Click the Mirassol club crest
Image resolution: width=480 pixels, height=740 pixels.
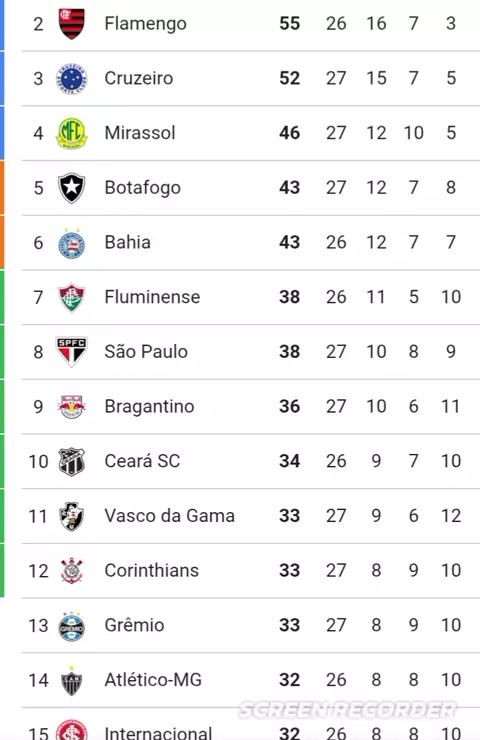click(72, 133)
